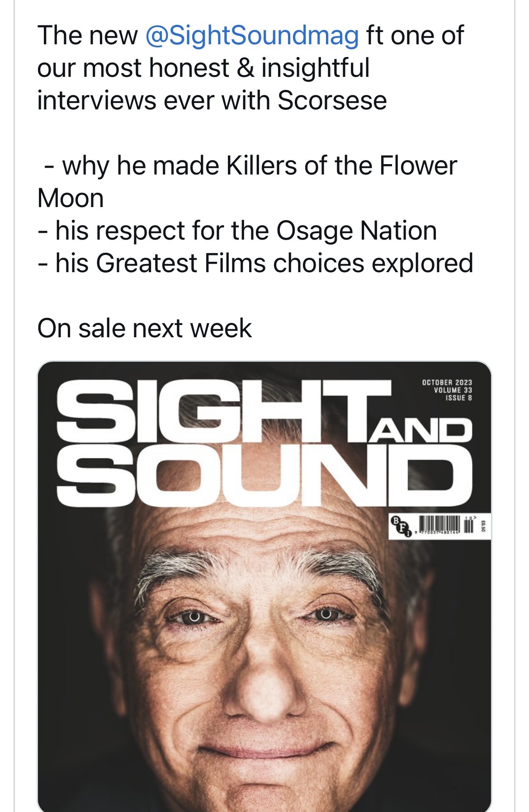This screenshot has width=529, height=812.
Task: Click the word "Scorsese" in the tweet
Action: (332, 100)
